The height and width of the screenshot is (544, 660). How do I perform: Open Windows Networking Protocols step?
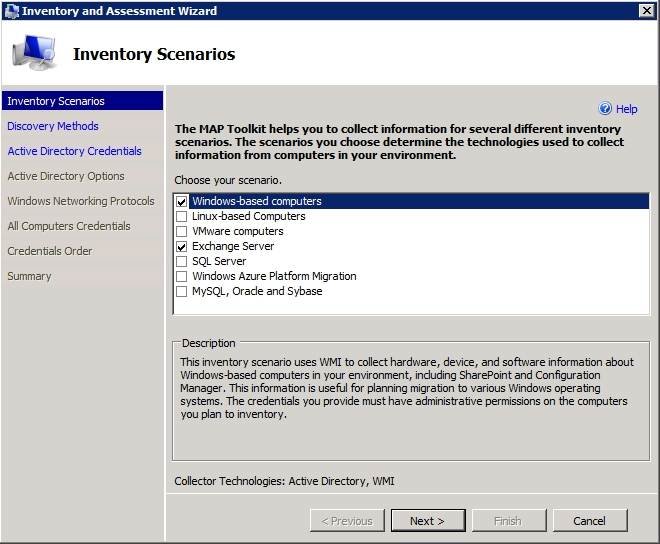(81, 201)
